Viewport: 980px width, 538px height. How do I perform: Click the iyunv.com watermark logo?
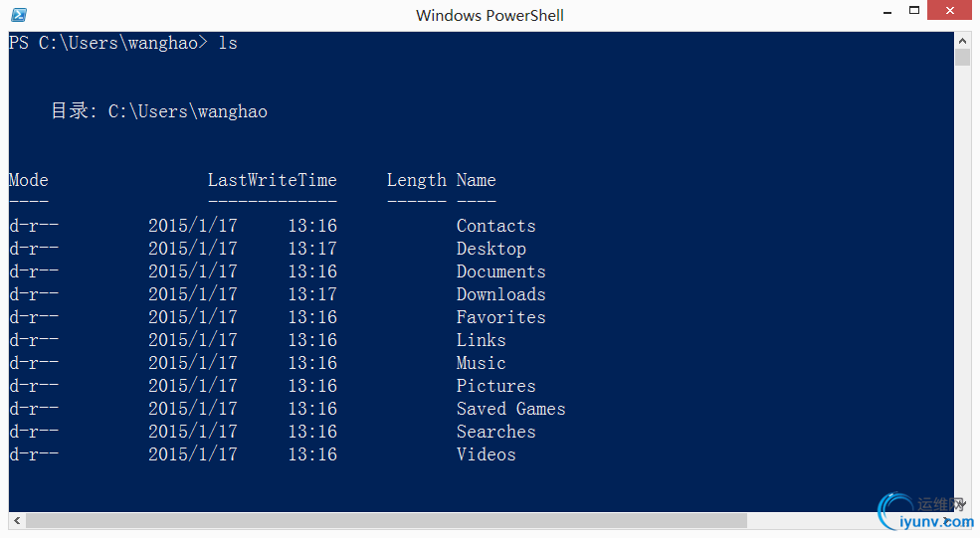pyautogui.click(x=926, y=512)
